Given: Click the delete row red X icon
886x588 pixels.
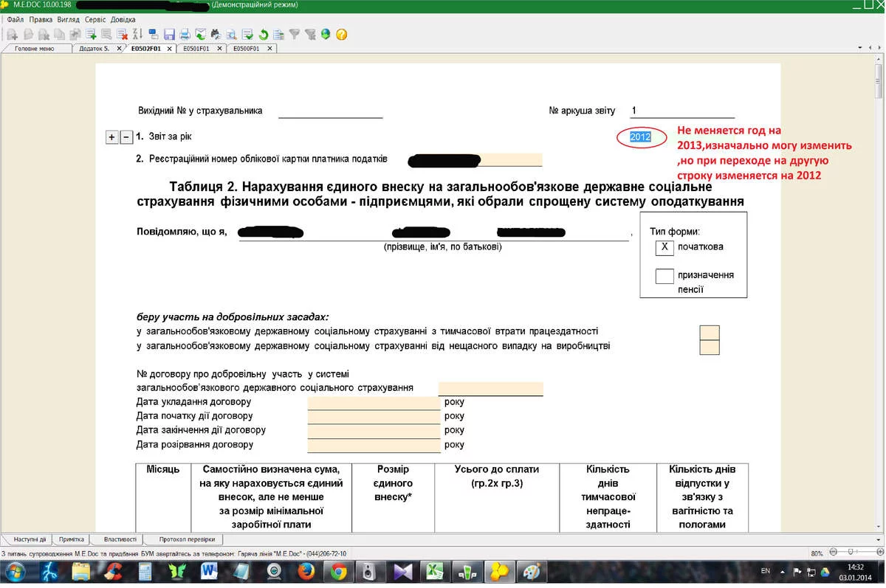Looking at the screenshot, I should coord(123,34).
